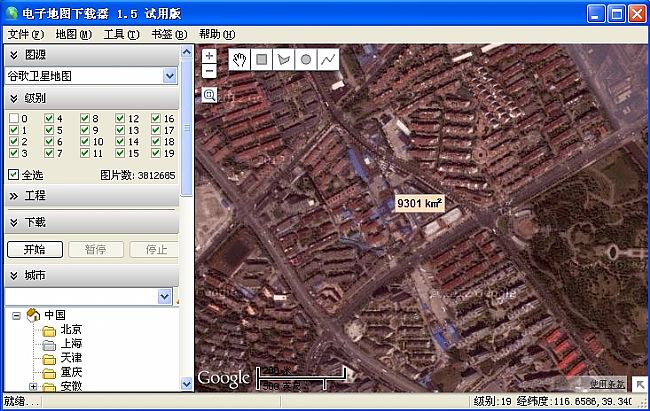Click the 开始 start button
The height and width of the screenshot is (411, 650).
click(x=35, y=249)
